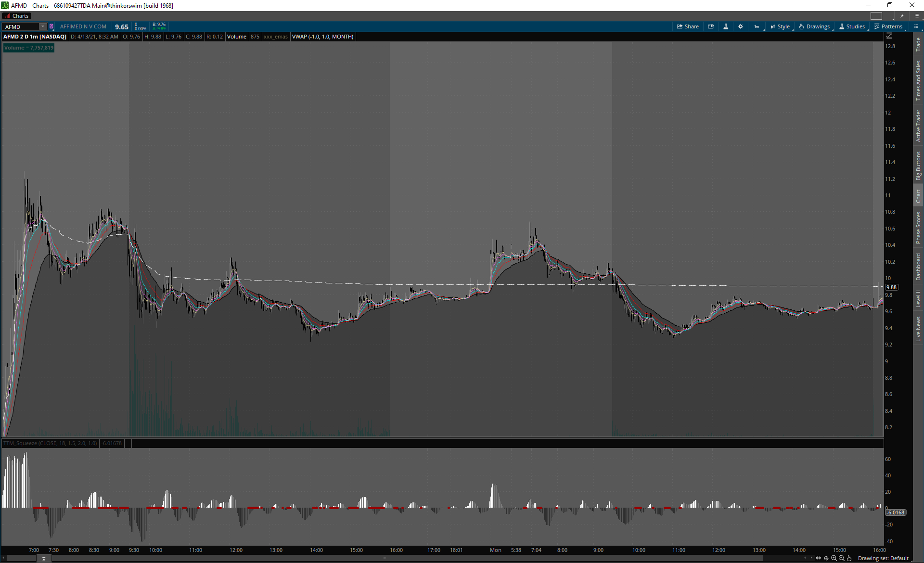Click the drawing tools hand icon at bottom
Viewport: 924px width, 563px height.
[849, 558]
